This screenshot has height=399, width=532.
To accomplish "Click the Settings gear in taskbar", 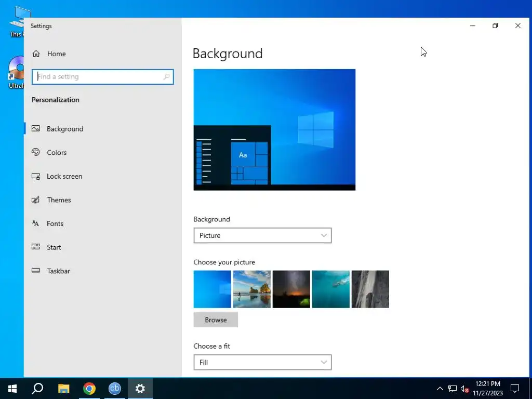I will 140,389.
